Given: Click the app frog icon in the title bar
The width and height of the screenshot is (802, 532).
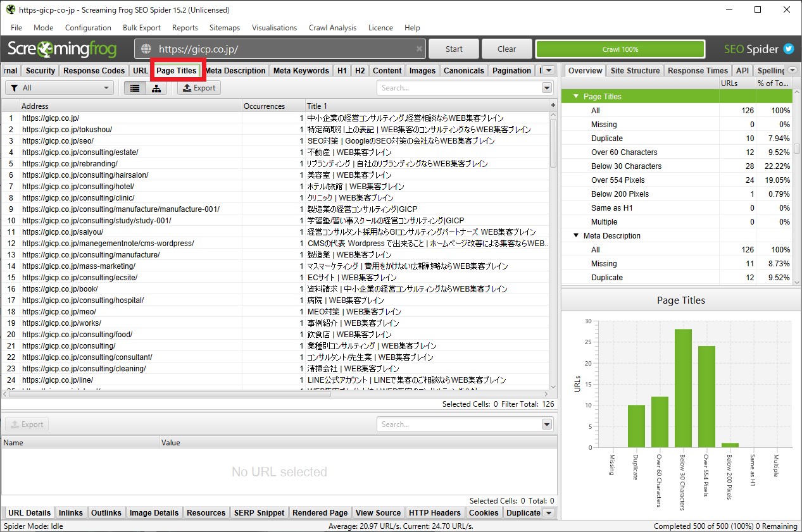Looking at the screenshot, I should coord(11,9).
